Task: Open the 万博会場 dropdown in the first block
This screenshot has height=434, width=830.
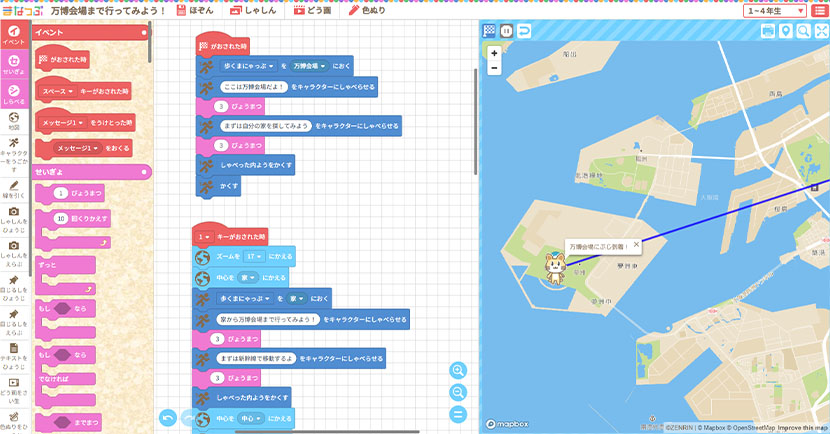Action: tap(310, 66)
